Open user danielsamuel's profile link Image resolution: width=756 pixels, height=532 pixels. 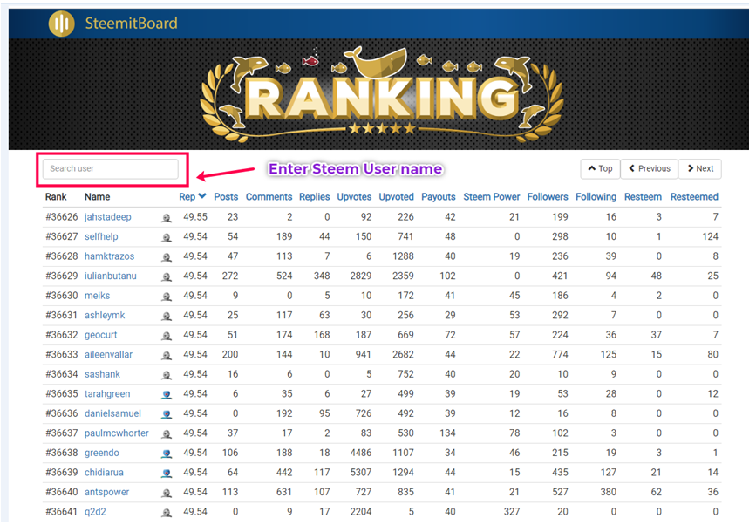112,414
